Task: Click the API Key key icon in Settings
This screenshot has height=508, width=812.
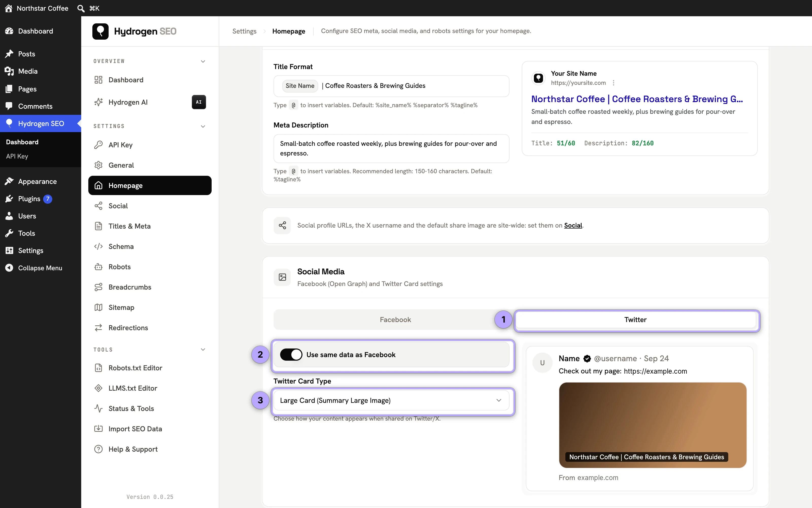Action: click(98, 145)
